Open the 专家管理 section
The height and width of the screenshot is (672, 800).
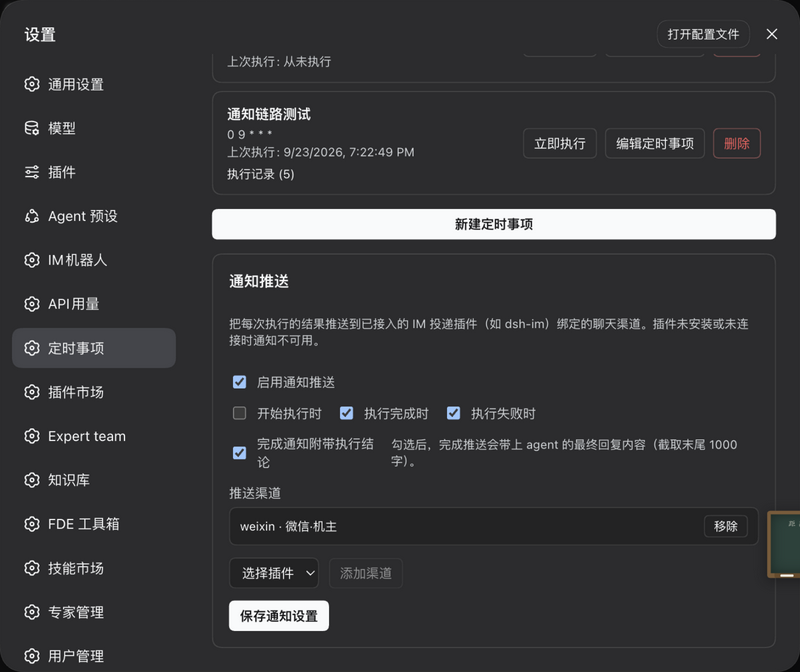click(94, 612)
